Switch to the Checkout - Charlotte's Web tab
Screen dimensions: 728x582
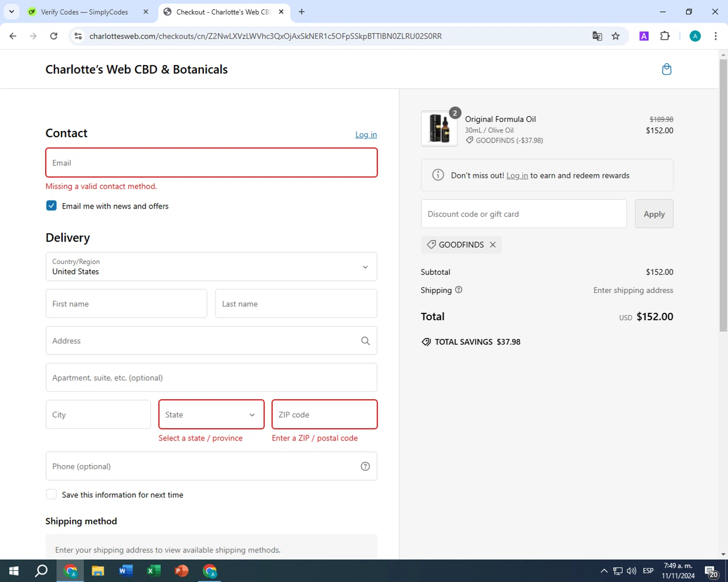[223, 12]
